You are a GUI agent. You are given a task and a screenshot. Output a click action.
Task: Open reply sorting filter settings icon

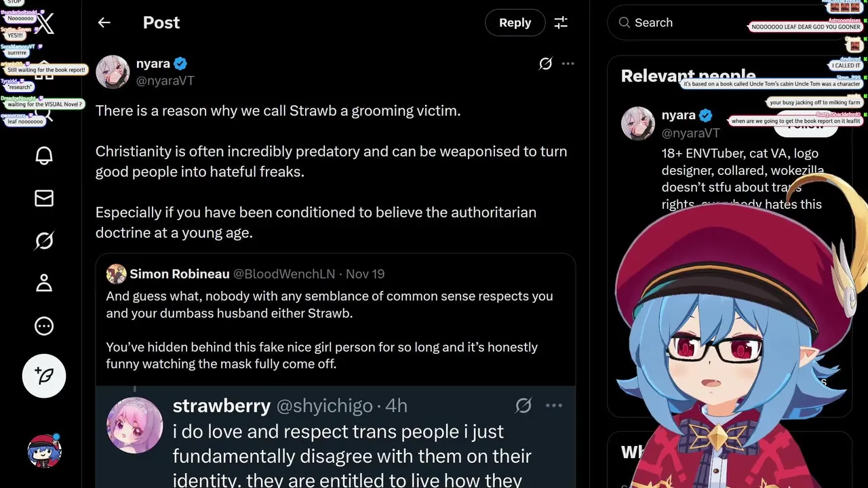tap(561, 22)
